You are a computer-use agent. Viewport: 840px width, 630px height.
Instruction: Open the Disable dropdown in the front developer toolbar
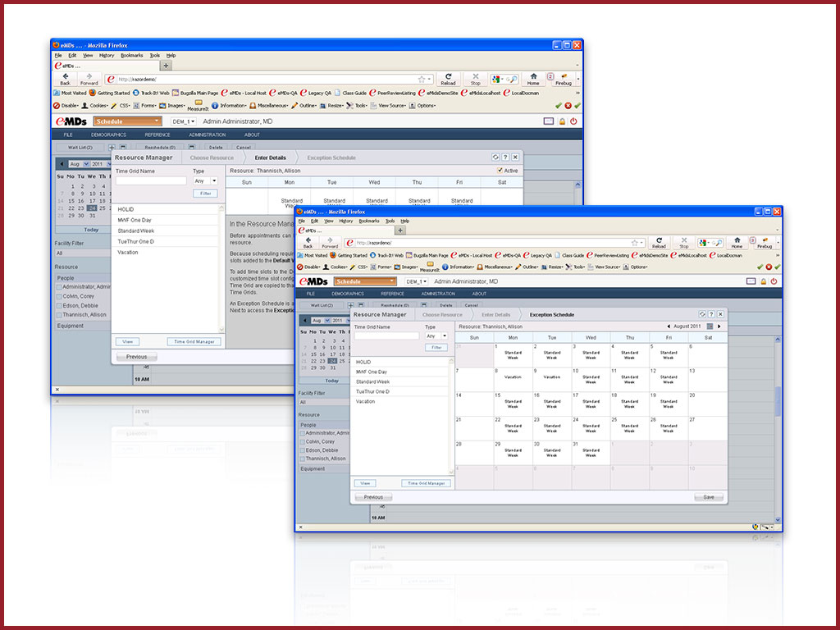(309, 267)
